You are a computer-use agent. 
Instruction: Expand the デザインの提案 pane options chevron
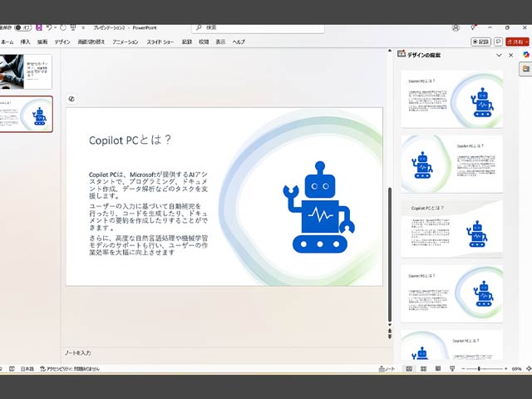(x=499, y=55)
